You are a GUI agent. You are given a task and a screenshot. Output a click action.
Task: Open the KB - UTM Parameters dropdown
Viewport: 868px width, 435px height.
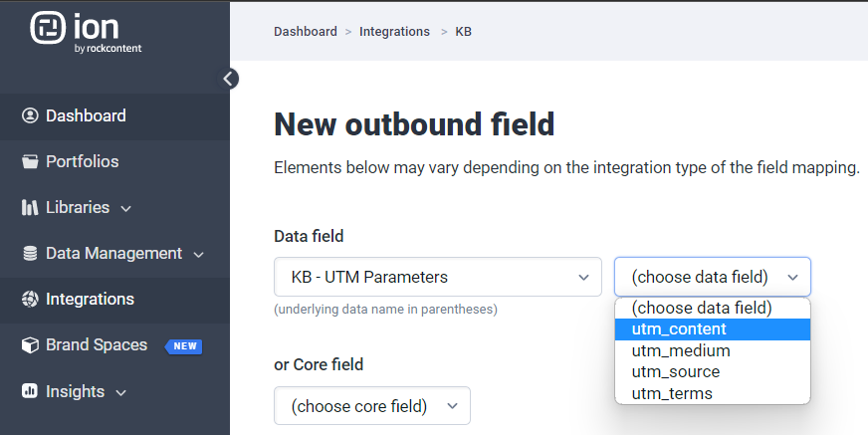pyautogui.click(x=438, y=277)
